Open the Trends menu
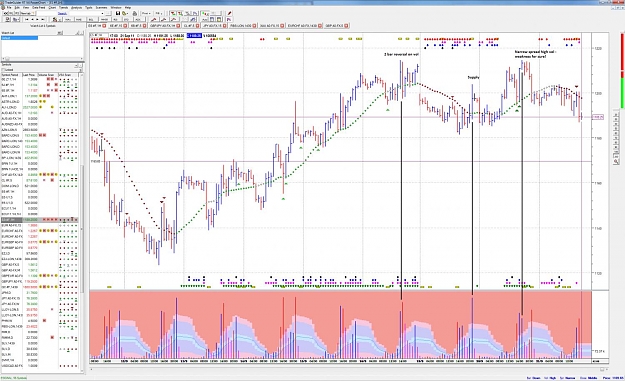 [x=63, y=8]
